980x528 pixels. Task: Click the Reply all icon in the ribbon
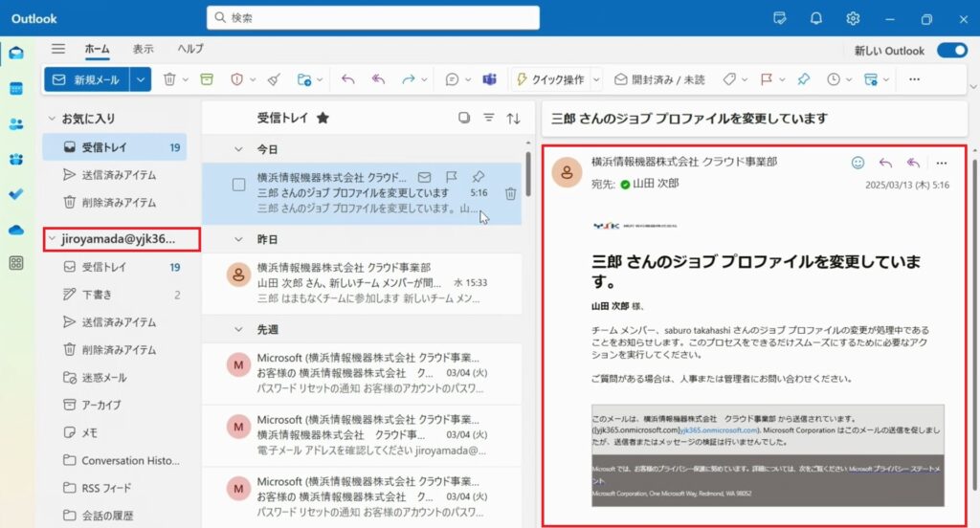pos(378,79)
